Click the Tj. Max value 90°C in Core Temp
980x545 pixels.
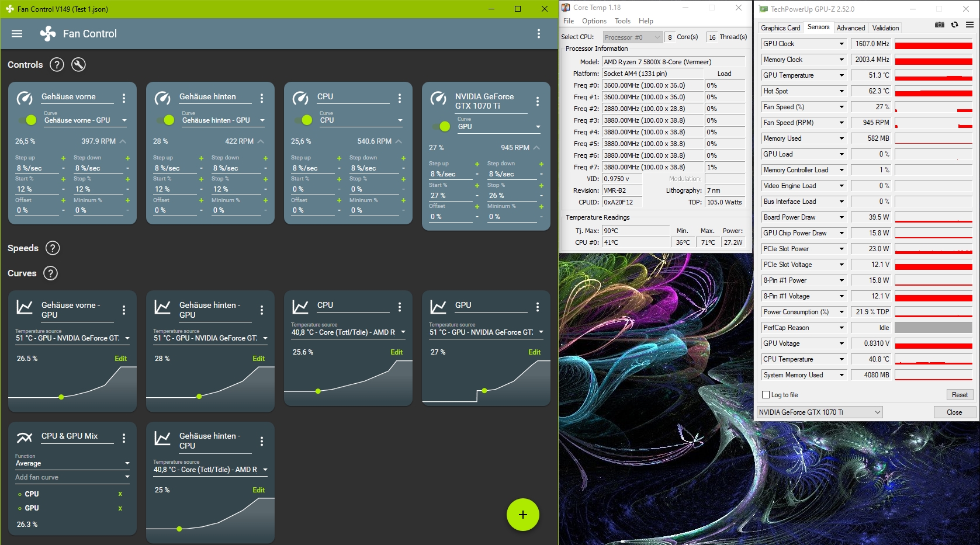[636, 231]
